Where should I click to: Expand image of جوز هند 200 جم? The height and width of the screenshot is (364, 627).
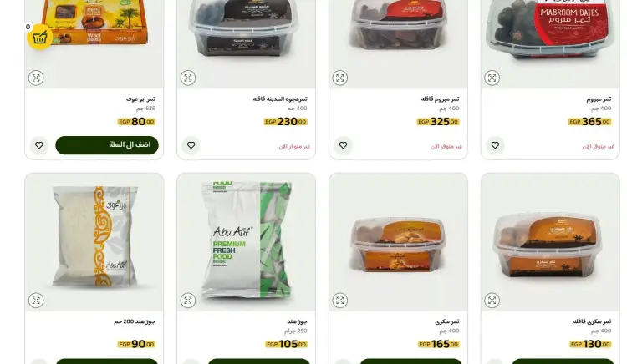[36, 301]
